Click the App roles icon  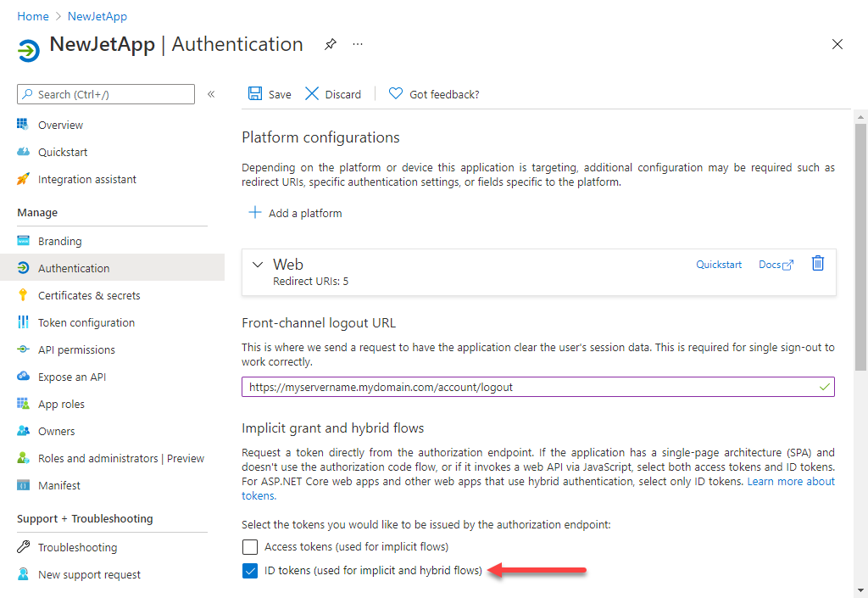click(x=22, y=404)
